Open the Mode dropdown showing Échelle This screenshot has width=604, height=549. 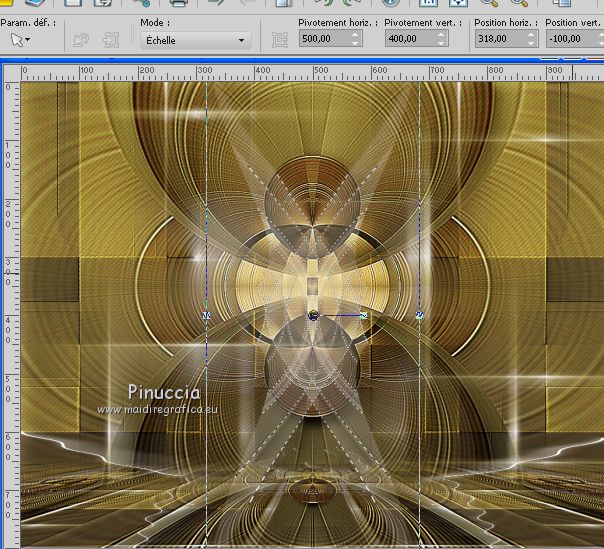[x=194, y=40]
